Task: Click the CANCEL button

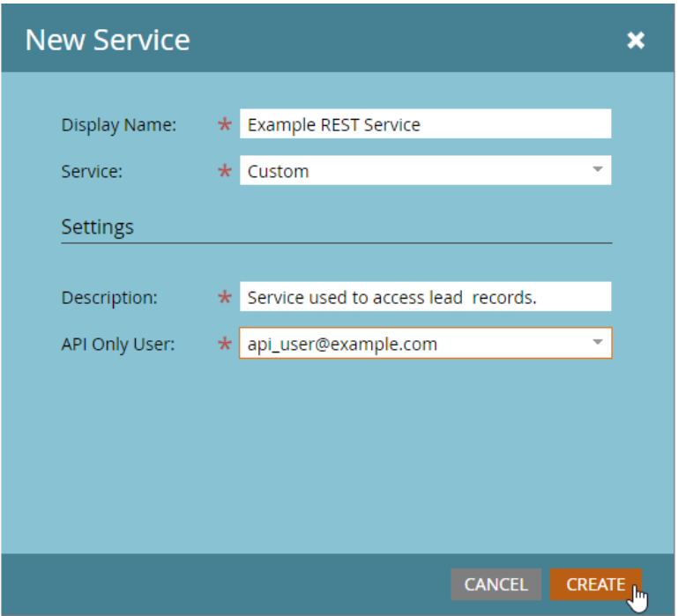Action: coord(496,584)
